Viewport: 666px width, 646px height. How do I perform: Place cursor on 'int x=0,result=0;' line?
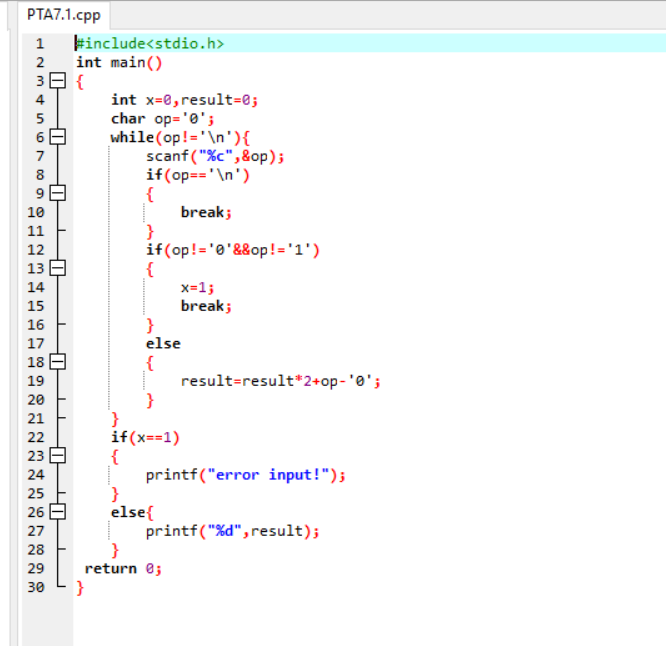(x=184, y=100)
